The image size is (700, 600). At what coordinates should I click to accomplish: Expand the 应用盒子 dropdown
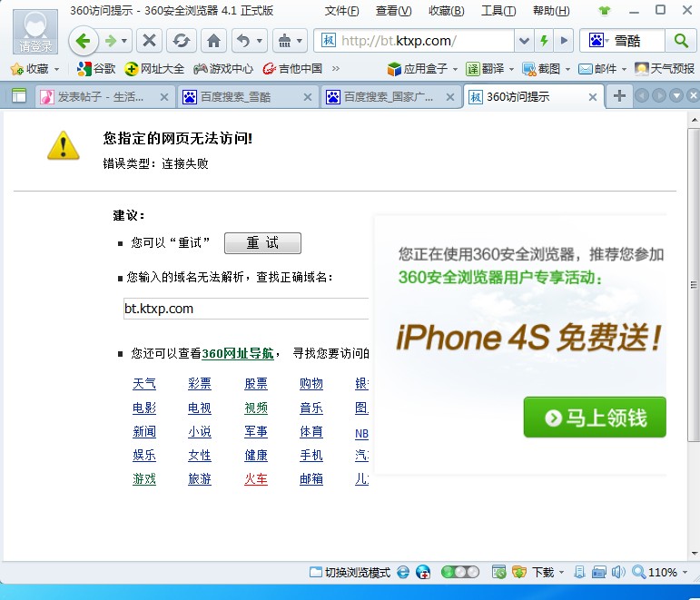pyautogui.click(x=455, y=69)
